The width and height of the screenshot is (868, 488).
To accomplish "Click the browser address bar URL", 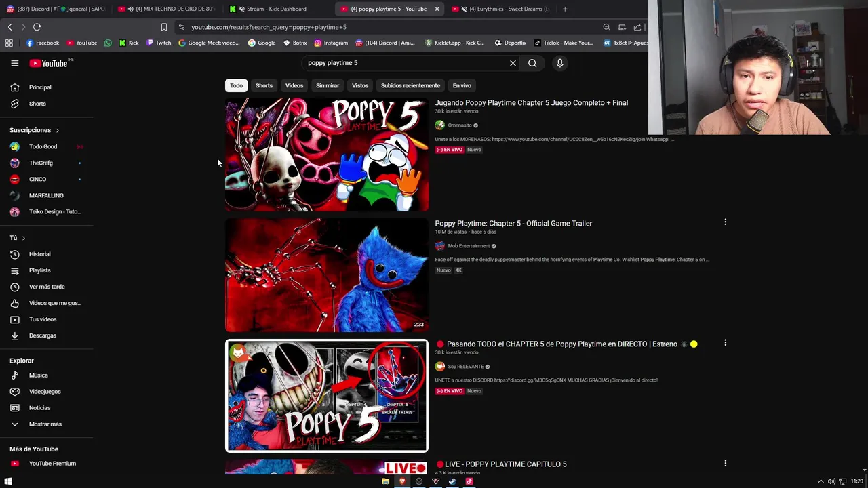I will 269,27.
